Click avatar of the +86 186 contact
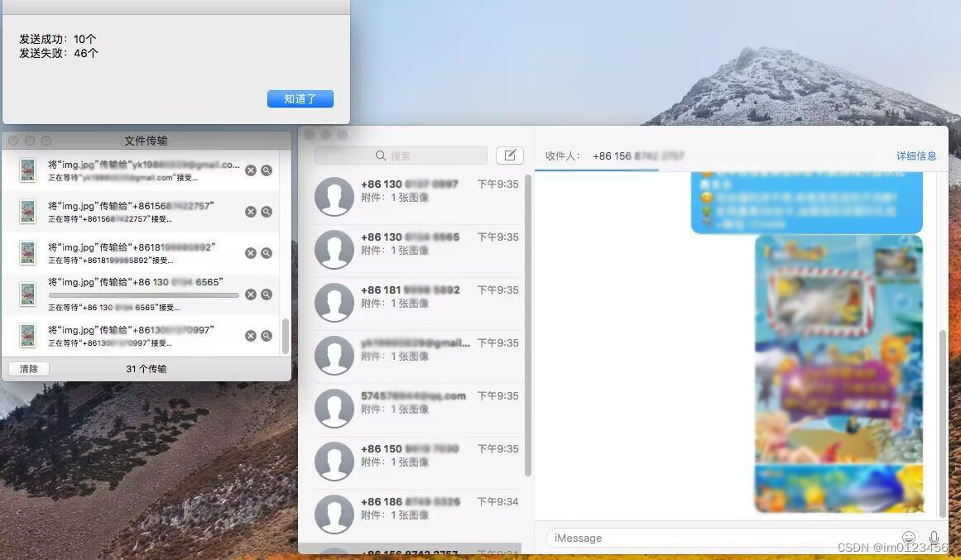The height and width of the screenshot is (560, 961). click(334, 515)
